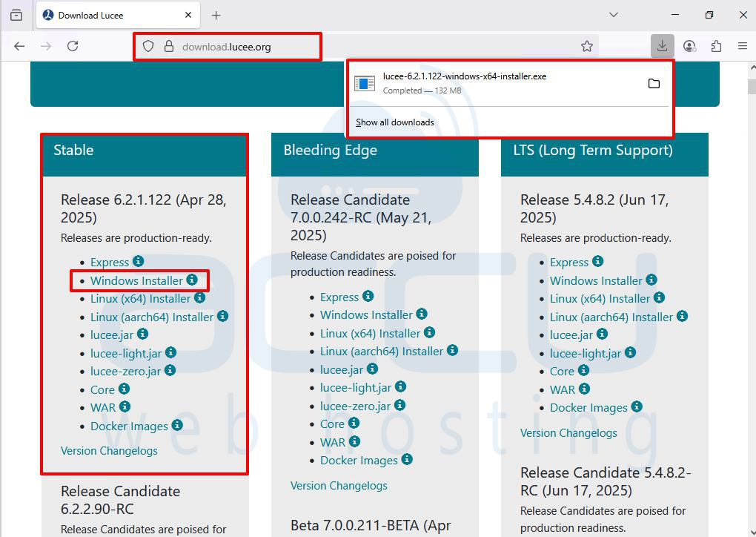This screenshot has height=537, width=756.
Task: Download Bleeding Edge lucee.jar
Action: (x=342, y=370)
